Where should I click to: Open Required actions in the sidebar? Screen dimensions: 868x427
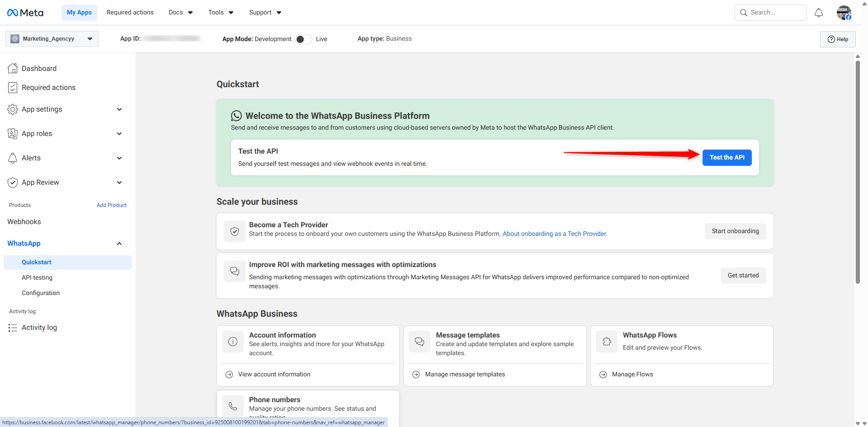48,88
